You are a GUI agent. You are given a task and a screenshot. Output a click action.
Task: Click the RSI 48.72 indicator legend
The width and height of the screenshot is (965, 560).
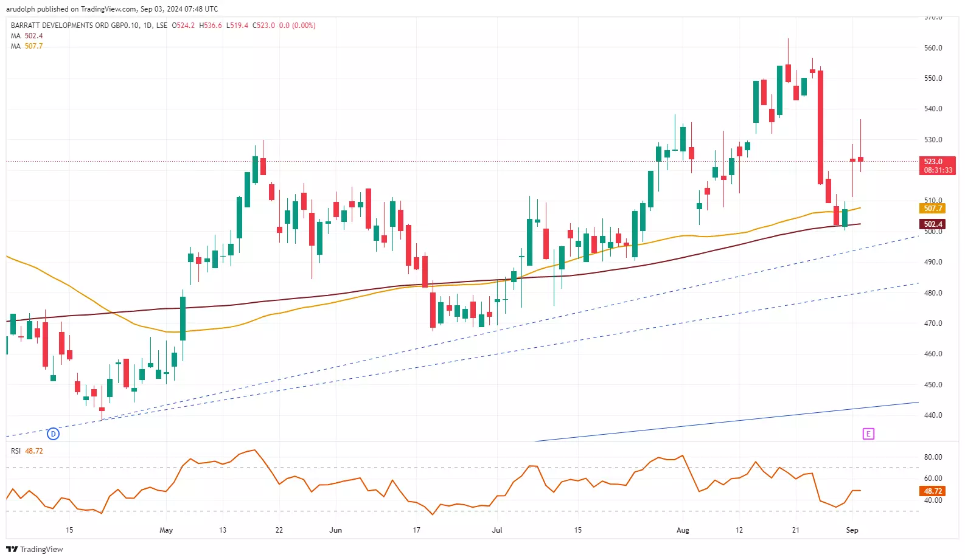point(27,451)
